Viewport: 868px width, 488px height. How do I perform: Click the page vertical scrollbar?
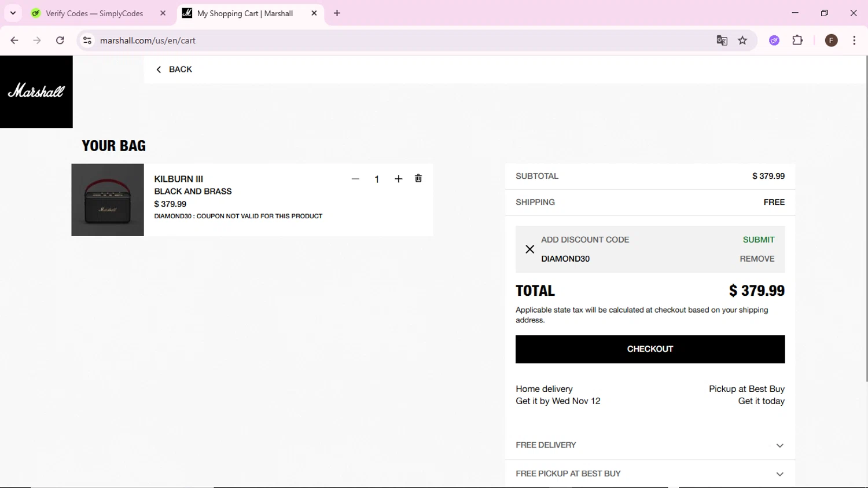click(x=866, y=219)
